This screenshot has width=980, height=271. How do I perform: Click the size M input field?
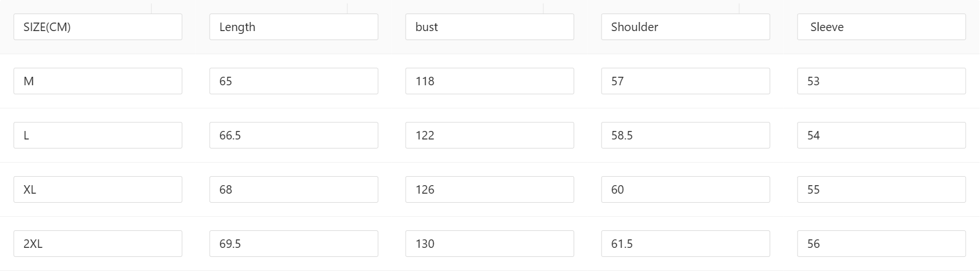pos(98,81)
